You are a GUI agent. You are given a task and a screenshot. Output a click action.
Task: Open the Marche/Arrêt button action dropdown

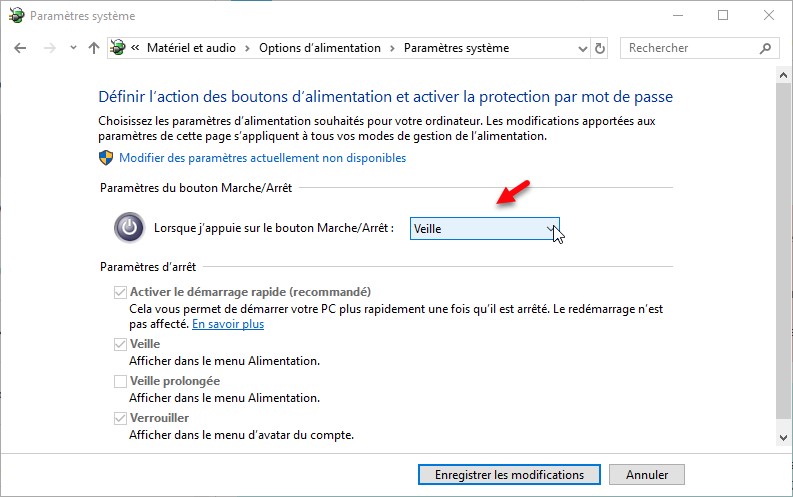[484, 229]
